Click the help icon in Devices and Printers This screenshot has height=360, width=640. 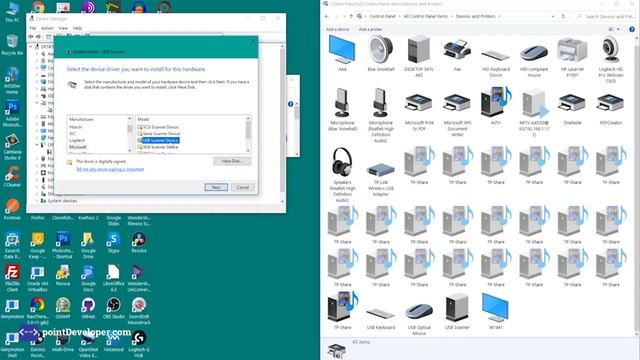(x=632, y=29)
